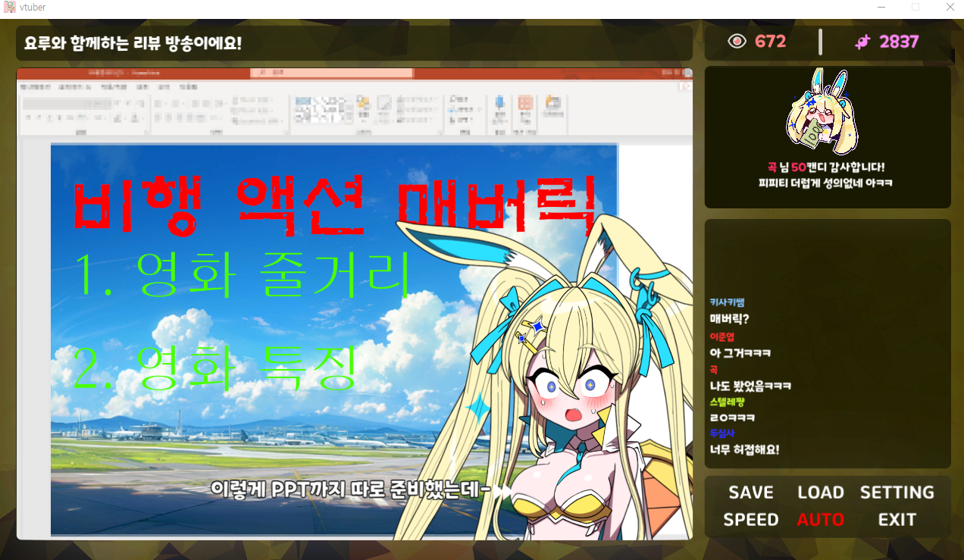Toggle AUTO play mode
Image resolution: width=964 pixels, height=560 pixels.
821,520
